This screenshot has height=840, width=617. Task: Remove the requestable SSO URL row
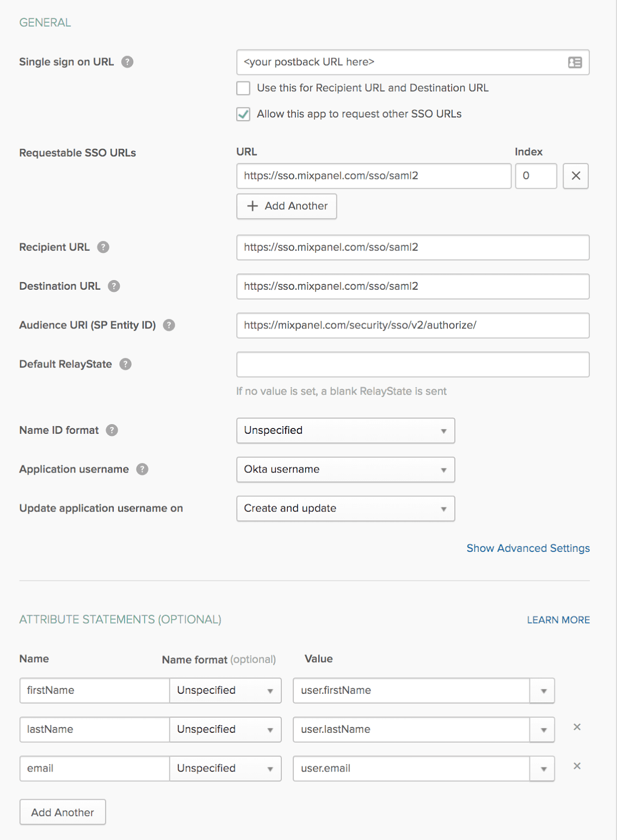pyautogui.click(x=575, y=176)
